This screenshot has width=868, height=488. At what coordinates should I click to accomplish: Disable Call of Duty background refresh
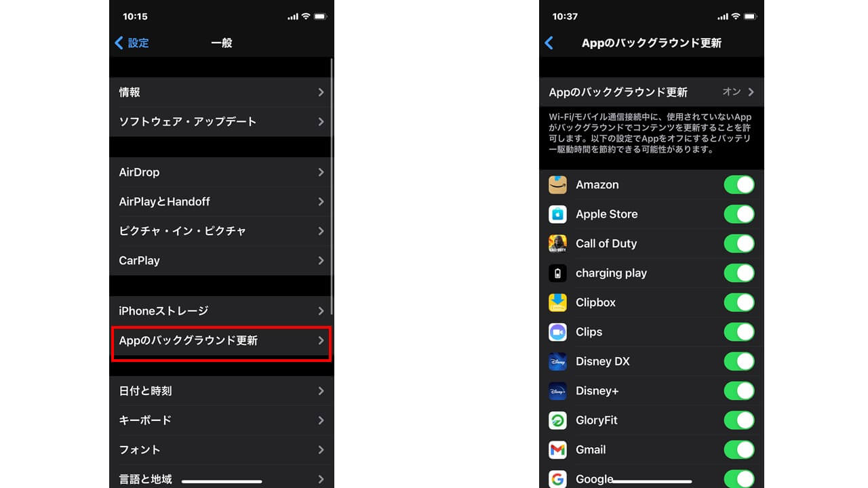point(739,244)
